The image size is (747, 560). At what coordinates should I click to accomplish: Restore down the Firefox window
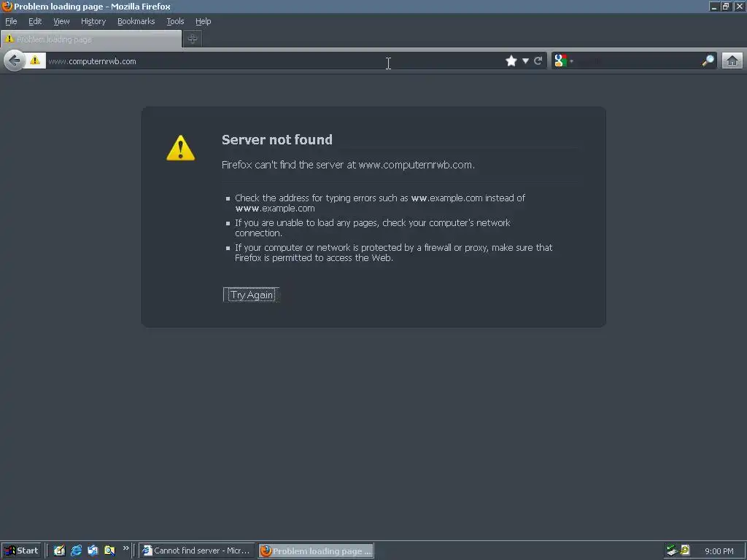click(x=726, y=6)
